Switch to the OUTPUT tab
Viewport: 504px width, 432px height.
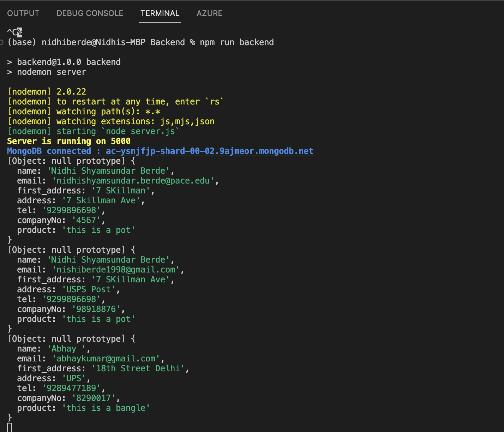pyautogui.click(x=23, y=13)
